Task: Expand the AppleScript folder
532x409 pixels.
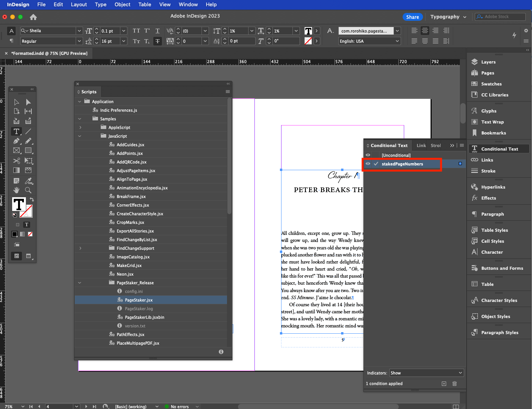Action: pos(80,127)
